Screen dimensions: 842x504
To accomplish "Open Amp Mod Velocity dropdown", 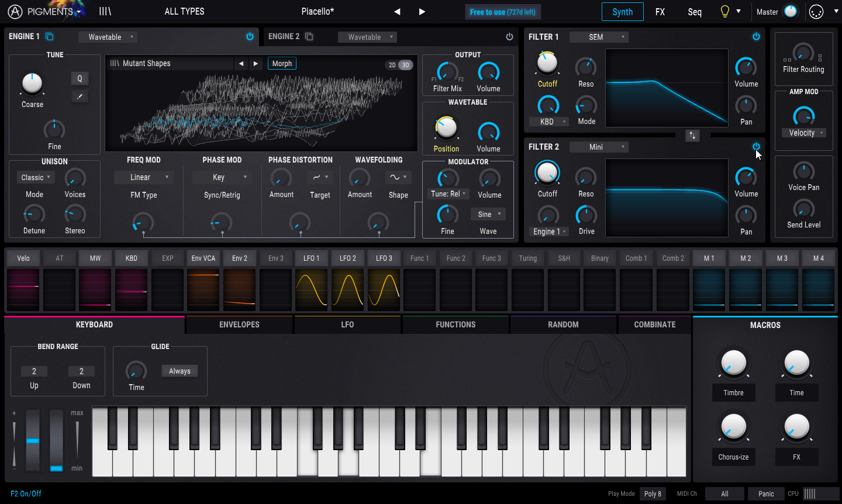I will click(803, 133).
